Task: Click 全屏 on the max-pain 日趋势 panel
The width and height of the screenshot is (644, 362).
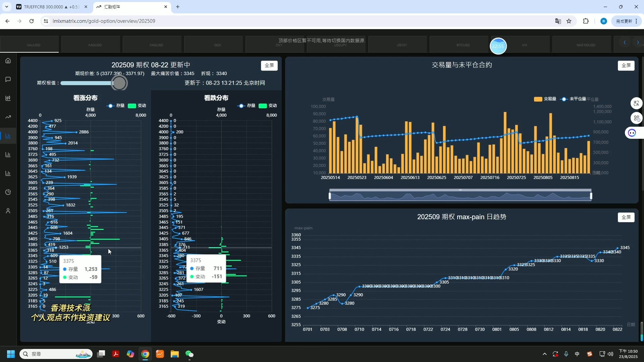Action: pos(626,217)
